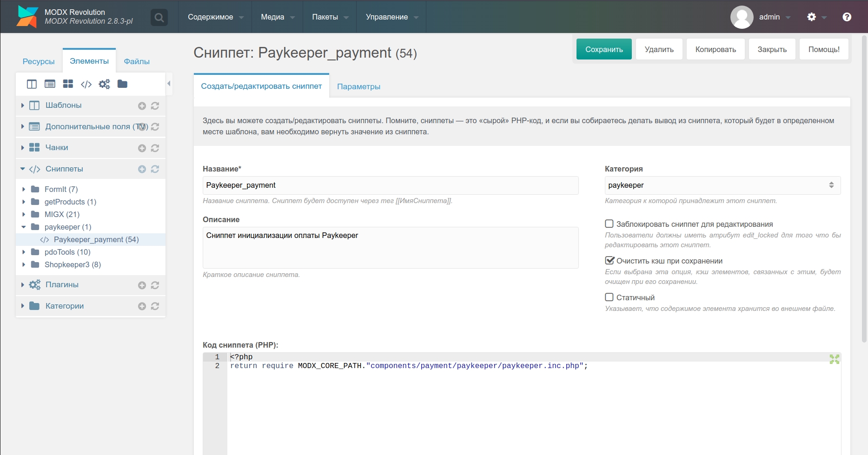Click the new chunk toolbar icon
Screen dimensions: 868x455
click(68, 84)
